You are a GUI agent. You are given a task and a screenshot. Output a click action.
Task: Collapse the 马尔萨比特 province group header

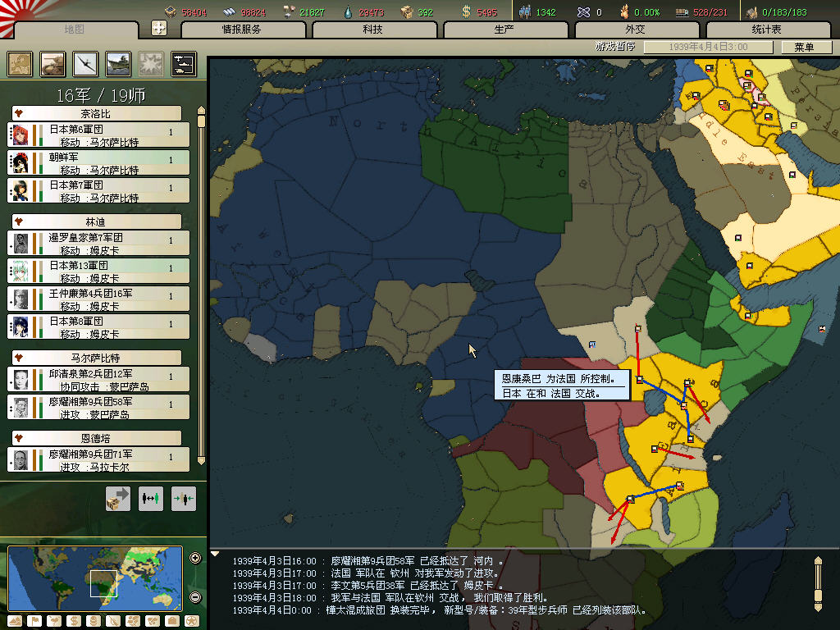tap(97, 358)
